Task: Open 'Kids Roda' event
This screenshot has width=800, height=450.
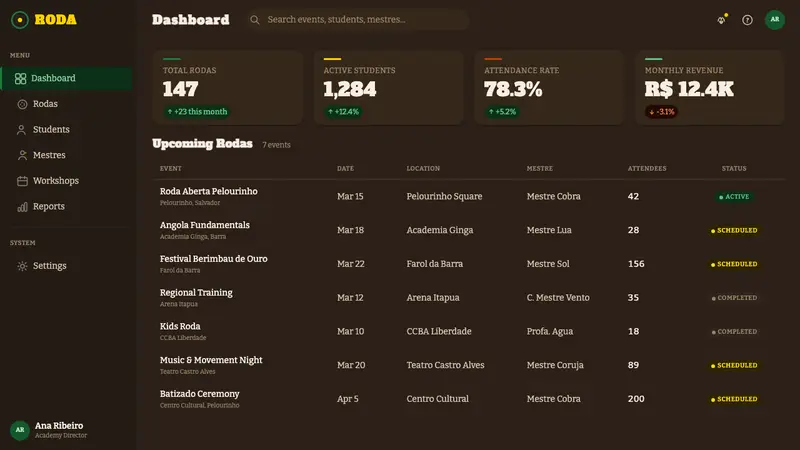Action: 180,326
